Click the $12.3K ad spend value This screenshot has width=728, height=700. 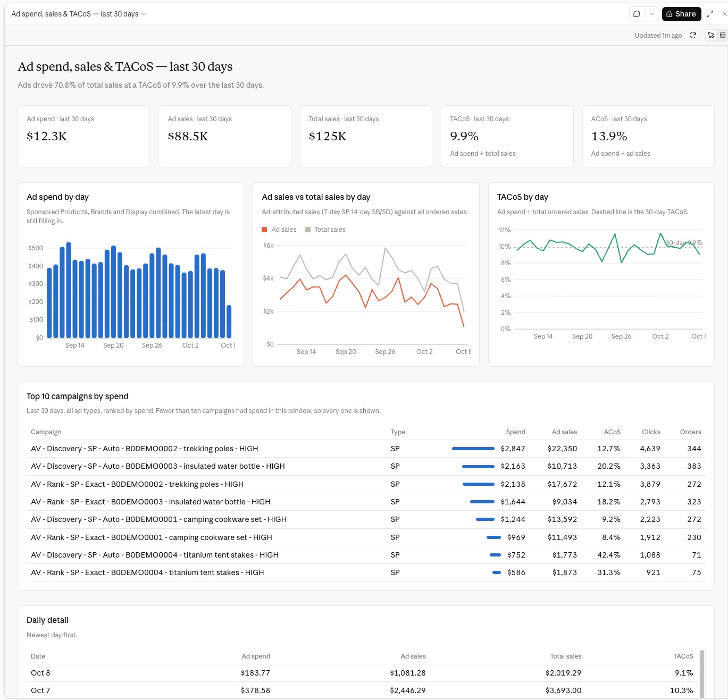point(47,137)
